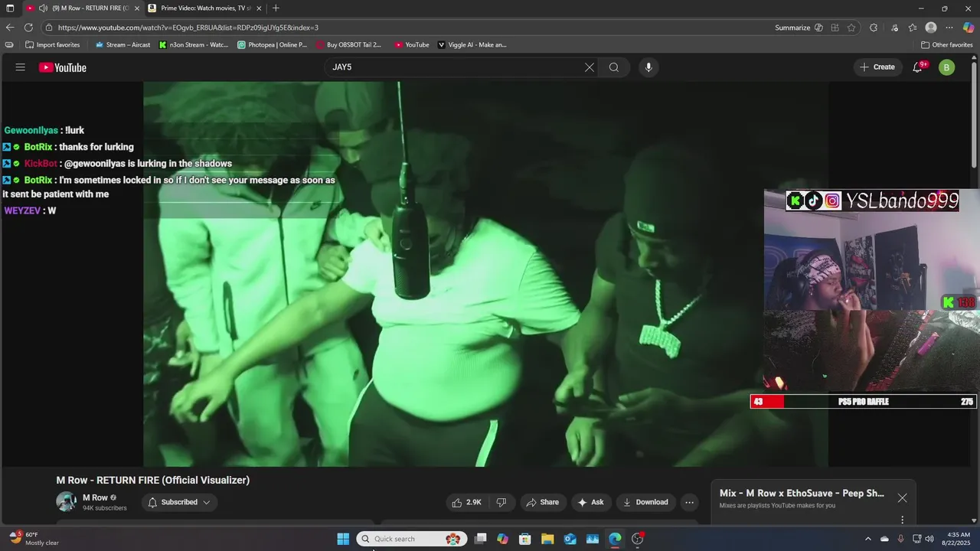Open M Row channel avatar
This screenshot has height=551, width=980.
coord(67,502)
